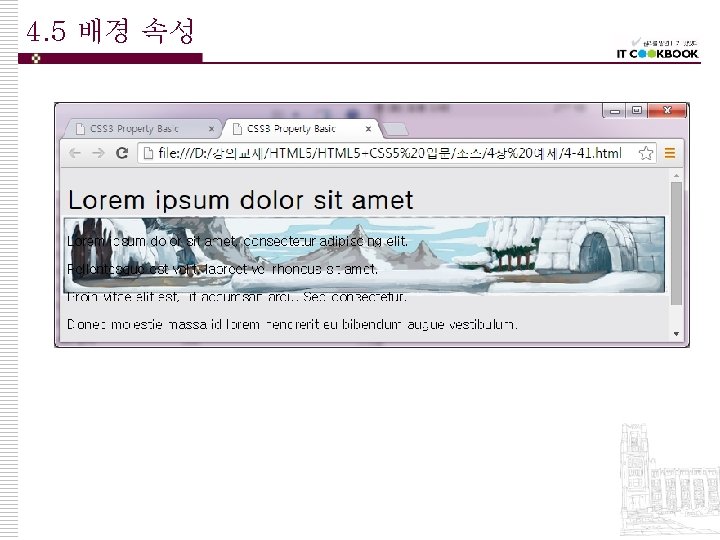Viewport: 720px width, 540px height.
Task: Bookmark the page with the star icon
Action: tap(646, 153)
